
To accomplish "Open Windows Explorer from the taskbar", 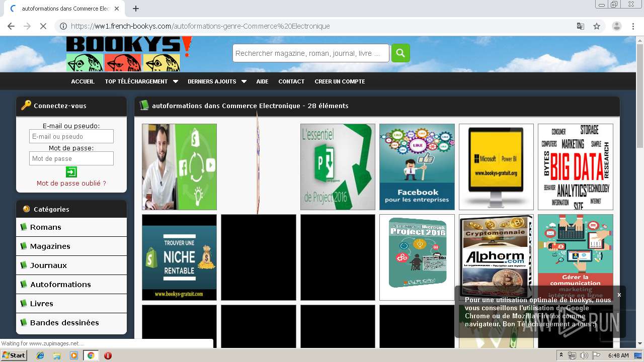I will tap(57, 355).
